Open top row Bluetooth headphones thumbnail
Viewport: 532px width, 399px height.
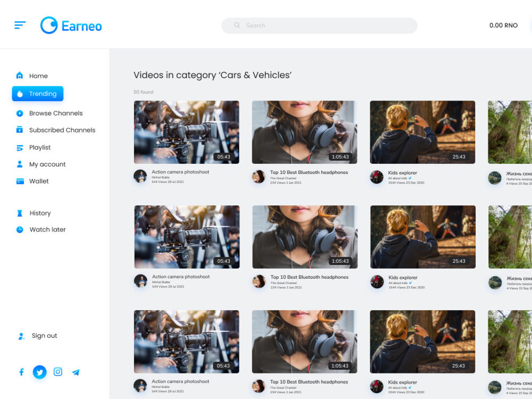304,132
